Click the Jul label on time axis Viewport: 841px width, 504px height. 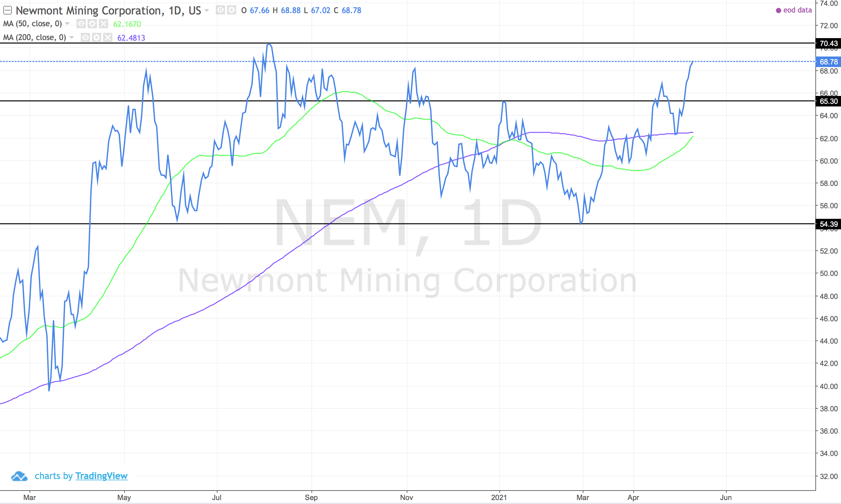click(216, 497)
